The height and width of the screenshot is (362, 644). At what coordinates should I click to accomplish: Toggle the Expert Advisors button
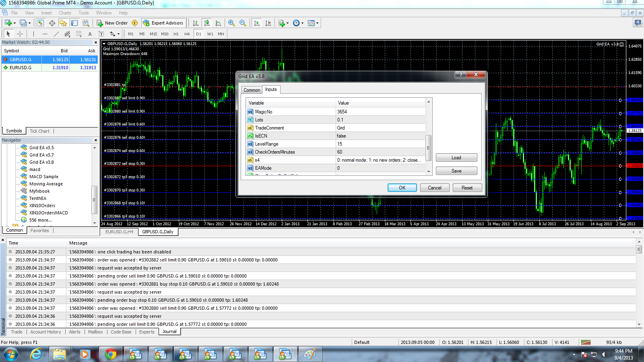pos(163,23)
